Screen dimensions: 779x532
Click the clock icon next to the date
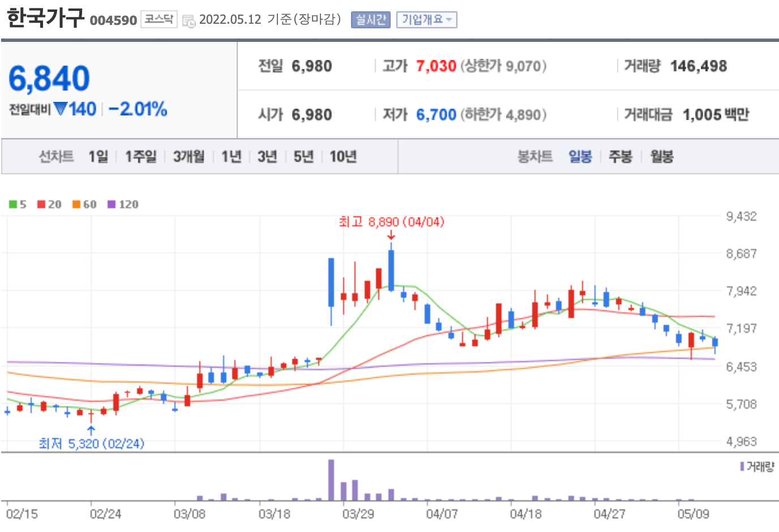tap(189, 21)
